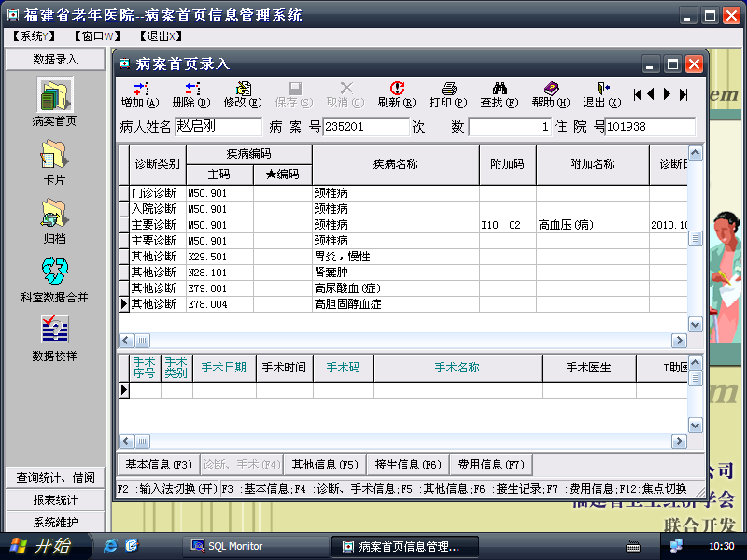This screenshot has width=747, height=560.
Task: Click 手术医生 column header
Action: pos(589,368)
